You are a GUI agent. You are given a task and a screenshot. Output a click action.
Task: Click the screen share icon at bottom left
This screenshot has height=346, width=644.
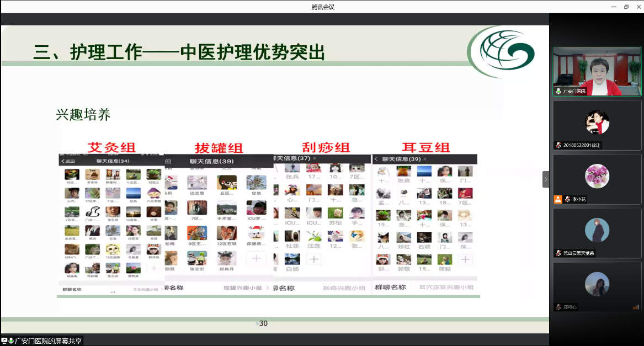click(x=4, y=341)
